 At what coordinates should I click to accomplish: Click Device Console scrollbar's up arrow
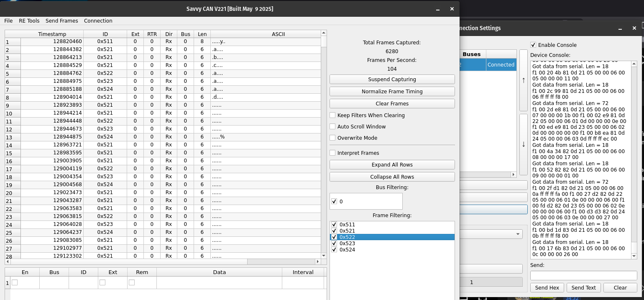click(x=634, y=64)
